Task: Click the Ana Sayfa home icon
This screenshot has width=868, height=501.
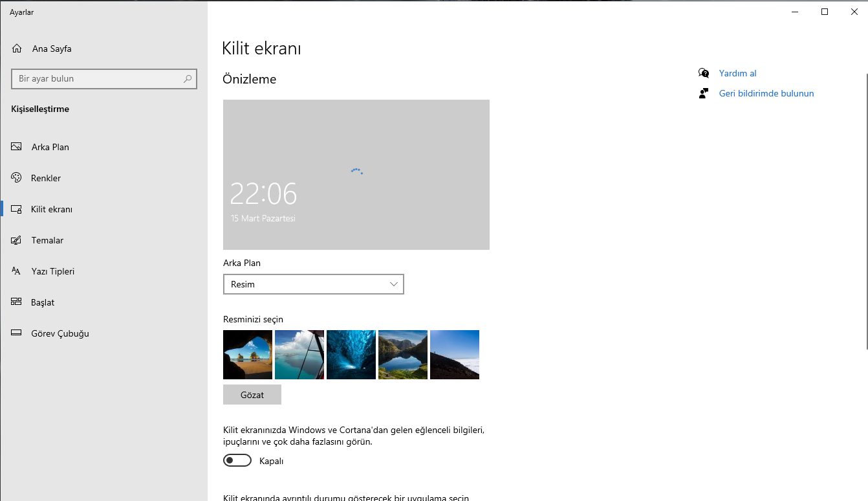Action: (x=17, y=49)
